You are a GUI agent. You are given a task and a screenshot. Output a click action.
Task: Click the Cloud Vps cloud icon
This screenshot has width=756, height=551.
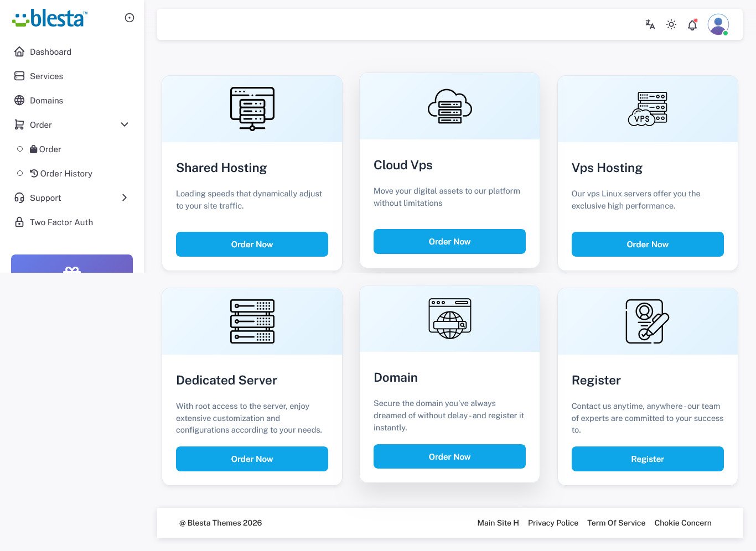pyautogui.click(x=449, y=106)
